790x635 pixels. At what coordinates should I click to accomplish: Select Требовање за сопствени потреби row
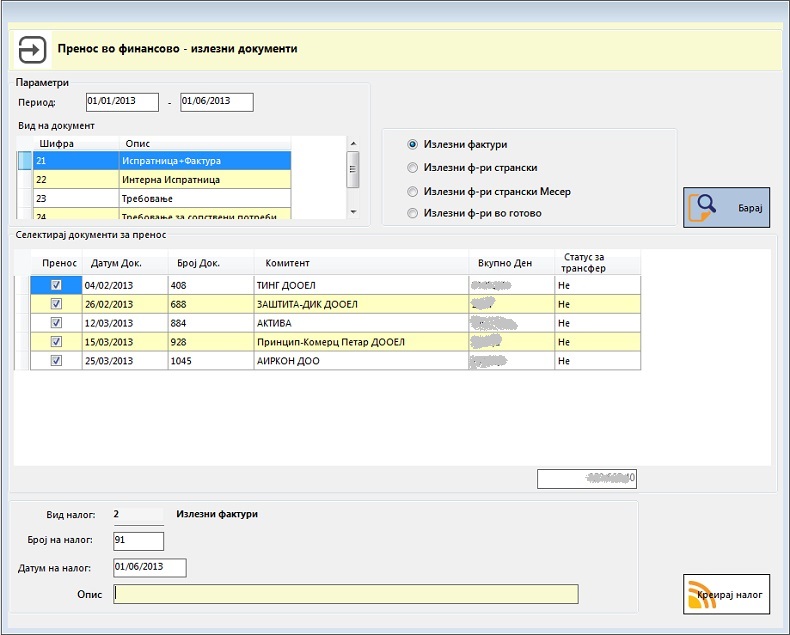click(162, 214)
